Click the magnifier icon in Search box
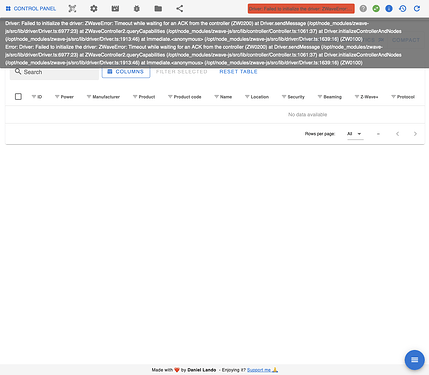The width and height of the screenshot is (429, 375). point(18,72)
